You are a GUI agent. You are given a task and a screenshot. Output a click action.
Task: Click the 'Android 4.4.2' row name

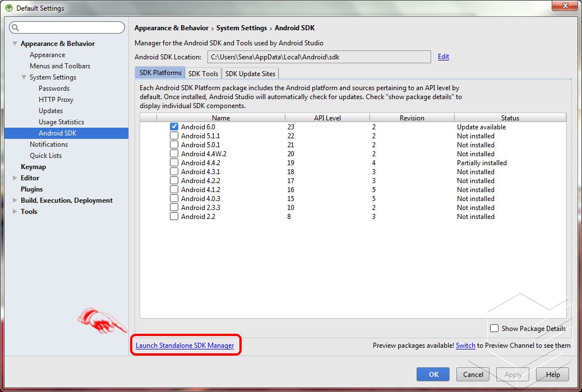click(x=200, y=163)
